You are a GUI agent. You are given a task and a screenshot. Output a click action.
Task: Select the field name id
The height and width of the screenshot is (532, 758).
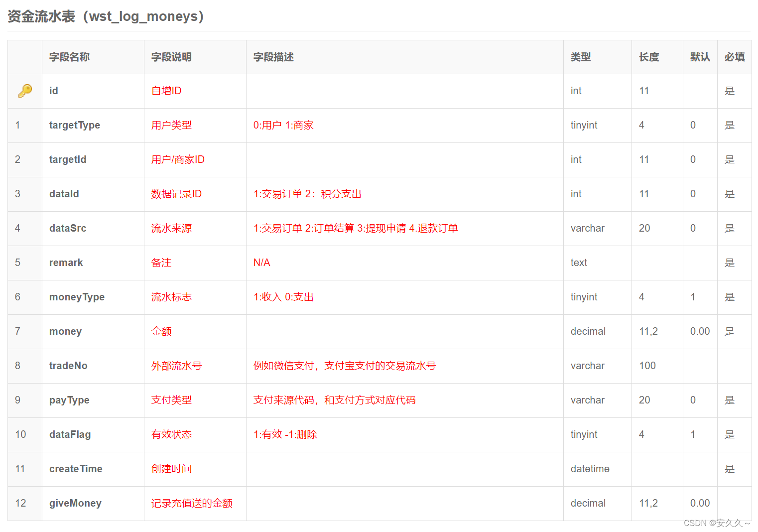53,91
